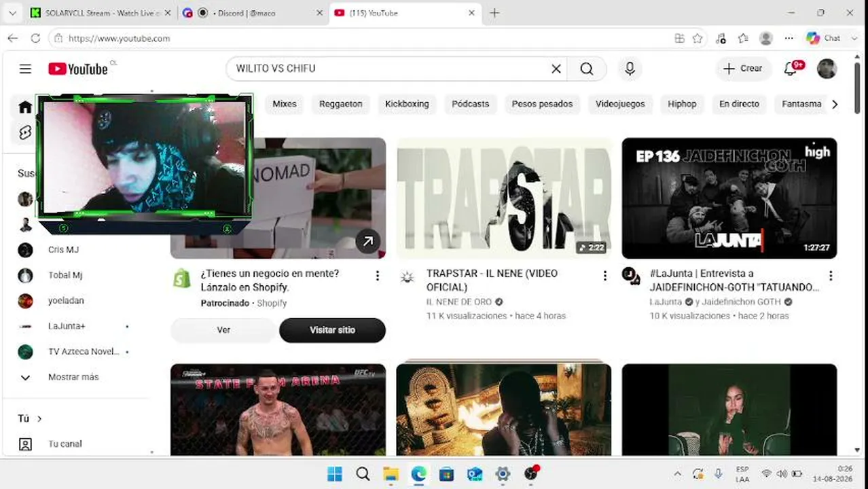Add this page to favorites star

(698, 39)
